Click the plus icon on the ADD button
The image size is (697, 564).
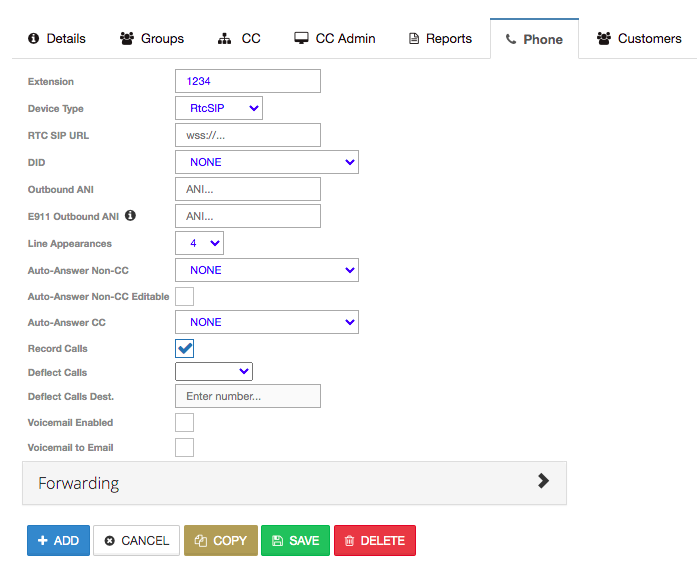click(43, 540)
